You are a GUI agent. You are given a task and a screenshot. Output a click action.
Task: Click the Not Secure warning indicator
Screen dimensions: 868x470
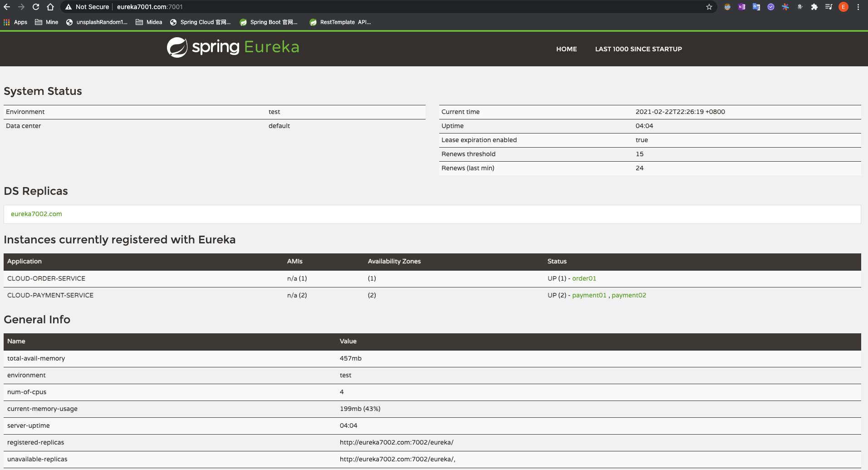(x=87, y=7)
